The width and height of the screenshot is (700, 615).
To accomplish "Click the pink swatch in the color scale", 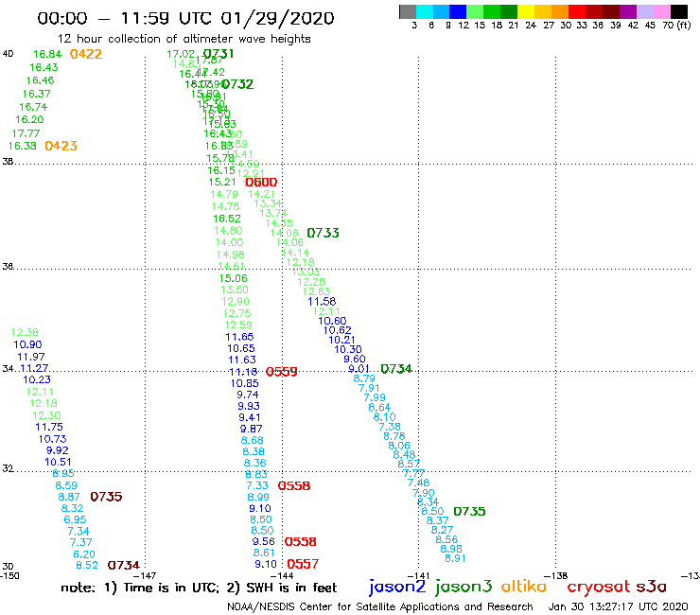I will coord(662,11).
